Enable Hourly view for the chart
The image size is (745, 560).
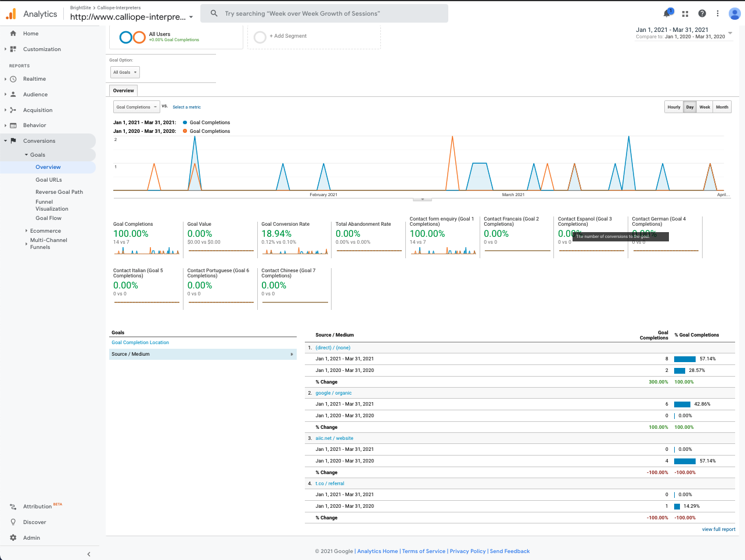click(674, 107)
